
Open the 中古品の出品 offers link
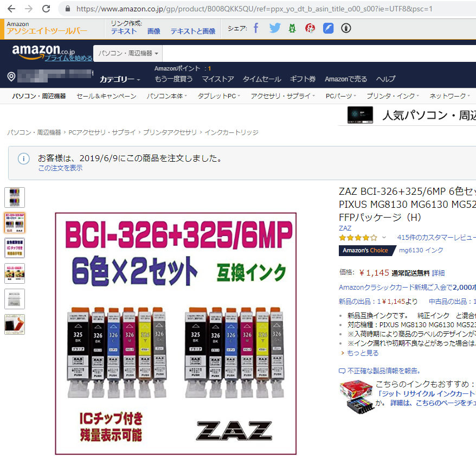452,302
